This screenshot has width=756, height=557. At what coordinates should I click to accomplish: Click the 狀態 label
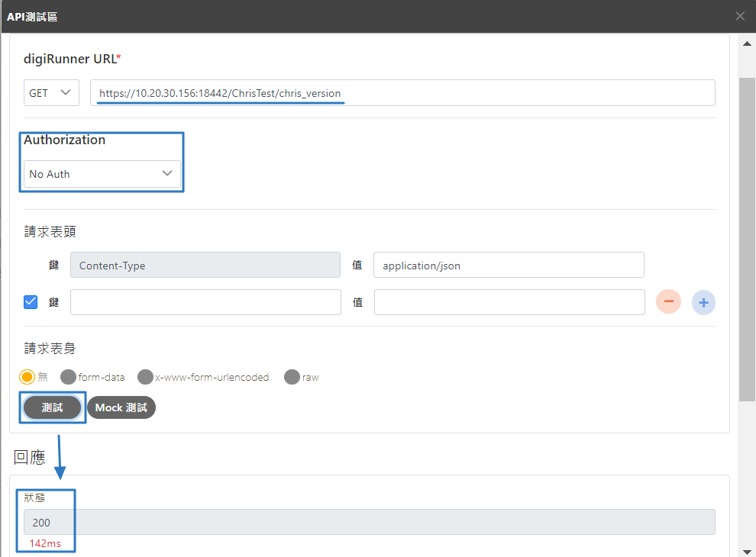34,497
